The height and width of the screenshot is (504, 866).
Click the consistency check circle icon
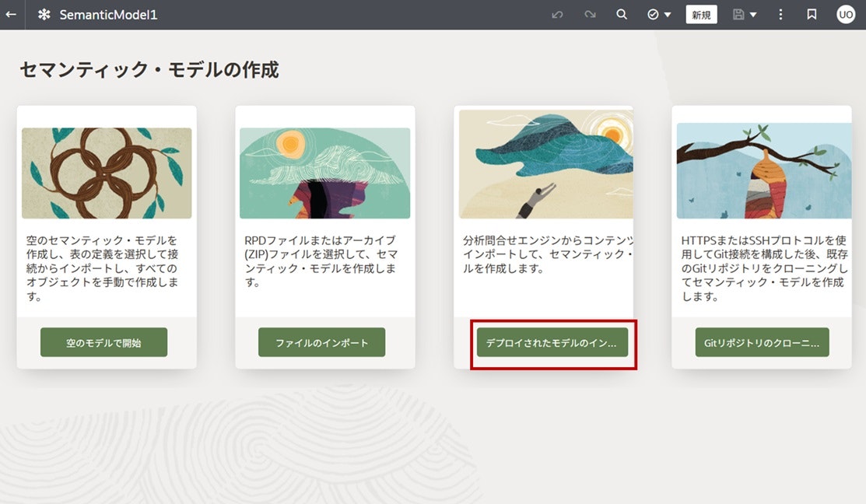point(653,14)
